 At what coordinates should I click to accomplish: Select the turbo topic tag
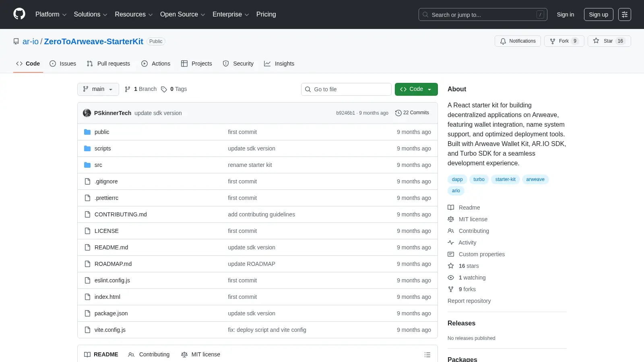(x=479, y=179)
